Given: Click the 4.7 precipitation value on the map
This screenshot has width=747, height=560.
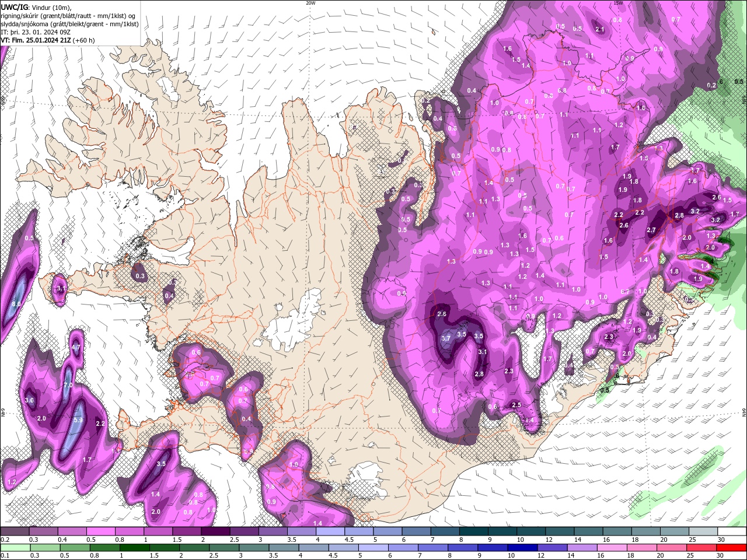Looking at the screenshot, I should (x=75, y=347).
